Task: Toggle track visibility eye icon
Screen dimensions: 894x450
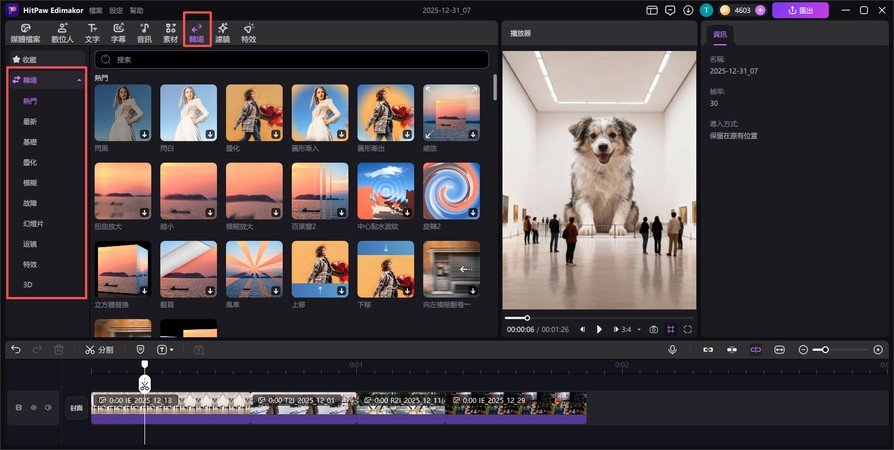Action: [33, 407]
